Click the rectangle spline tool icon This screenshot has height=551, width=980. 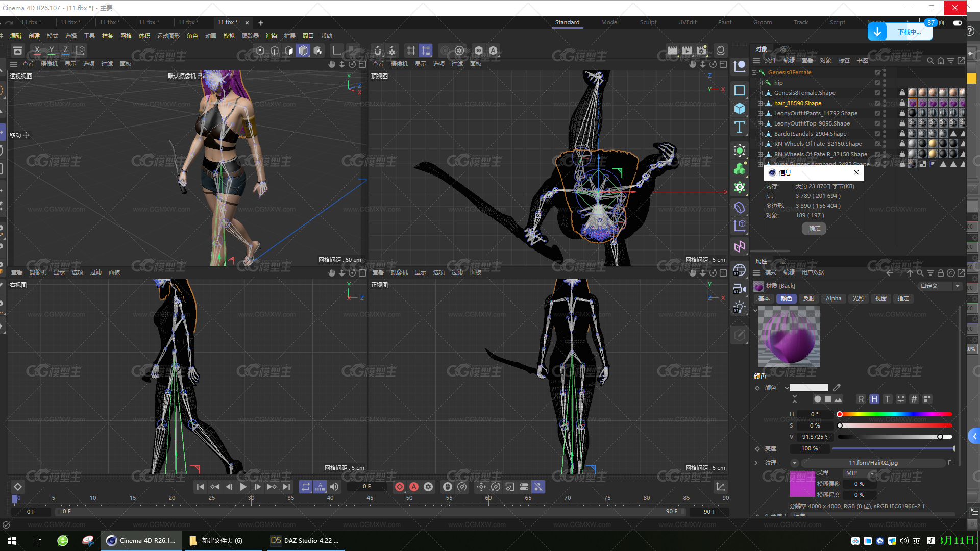tap(740, 90)
